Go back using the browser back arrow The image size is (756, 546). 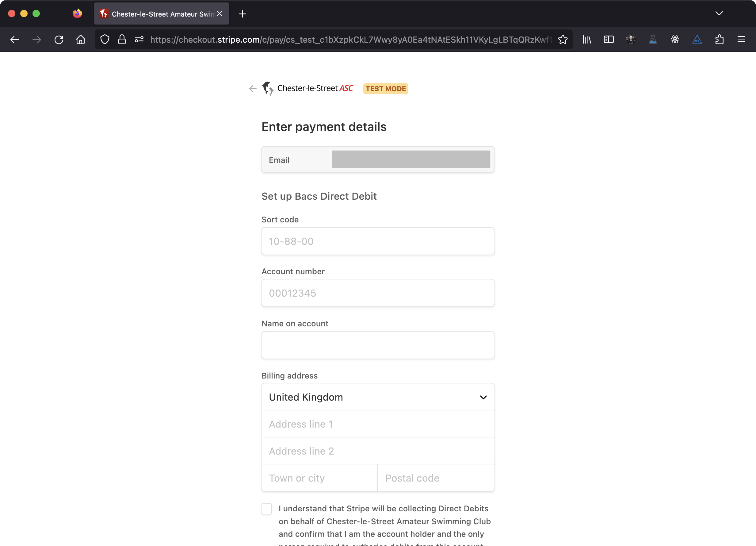[x=15, y=40]
